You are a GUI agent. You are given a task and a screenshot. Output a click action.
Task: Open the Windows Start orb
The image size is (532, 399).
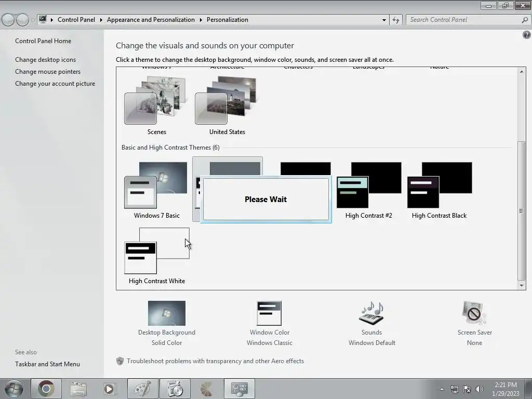point(14,389)
